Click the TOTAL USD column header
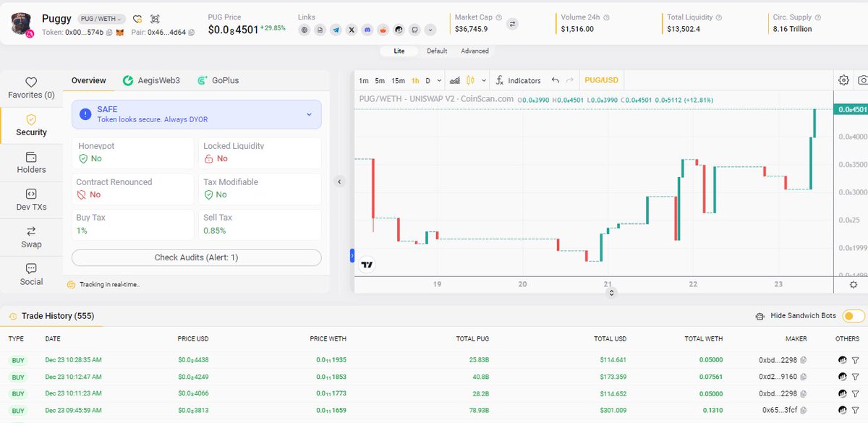Viewport: 868px width, 423px height. (x=611, y=338)
